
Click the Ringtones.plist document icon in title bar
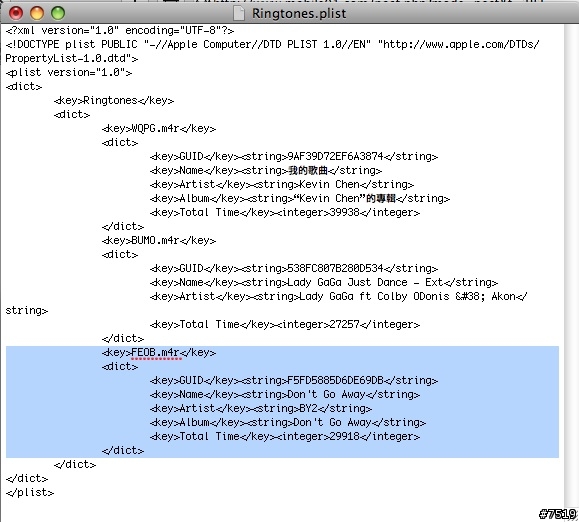click(x=239, y=13)
